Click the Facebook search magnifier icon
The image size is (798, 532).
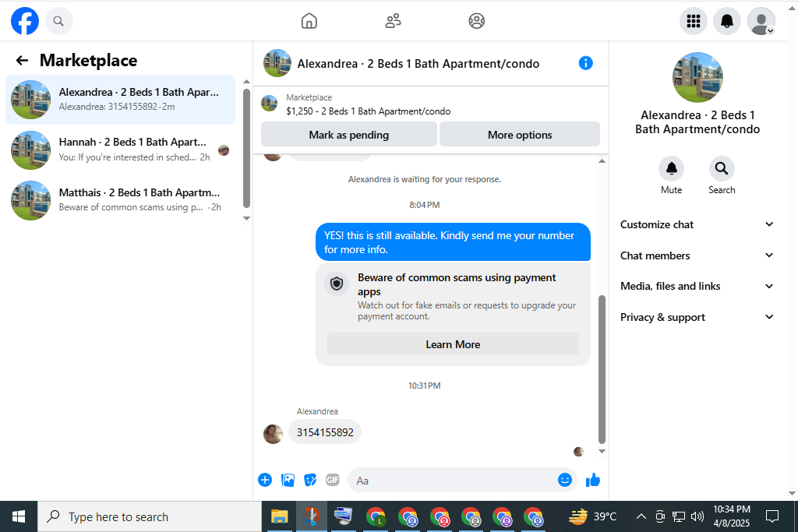pyautogui.click(x=58, y=21)
